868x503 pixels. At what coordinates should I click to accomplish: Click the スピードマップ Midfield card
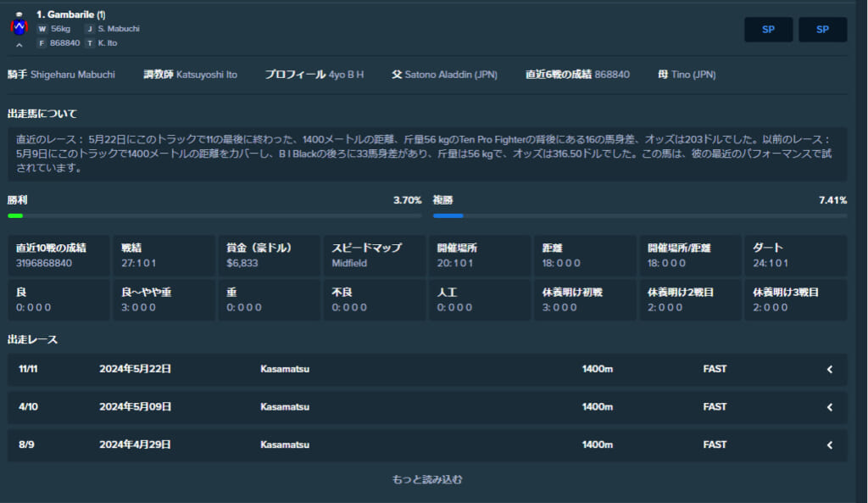coord(374,255)
